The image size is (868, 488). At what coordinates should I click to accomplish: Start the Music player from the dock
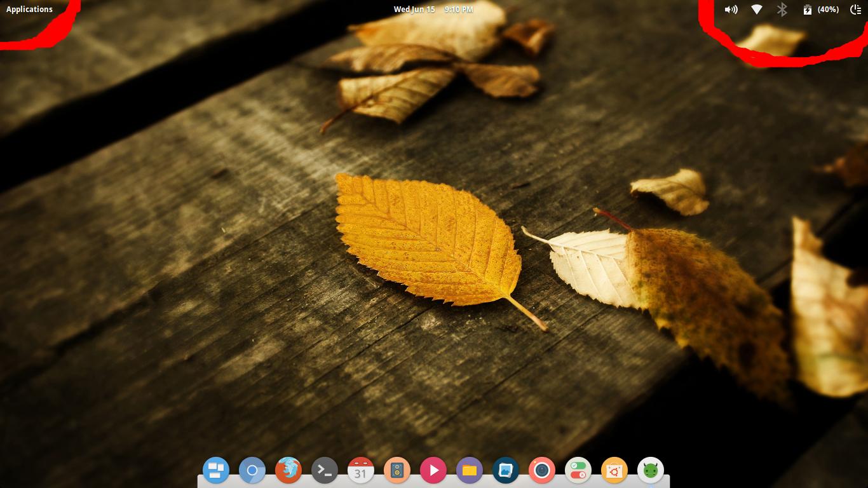(x=397, y=470)
